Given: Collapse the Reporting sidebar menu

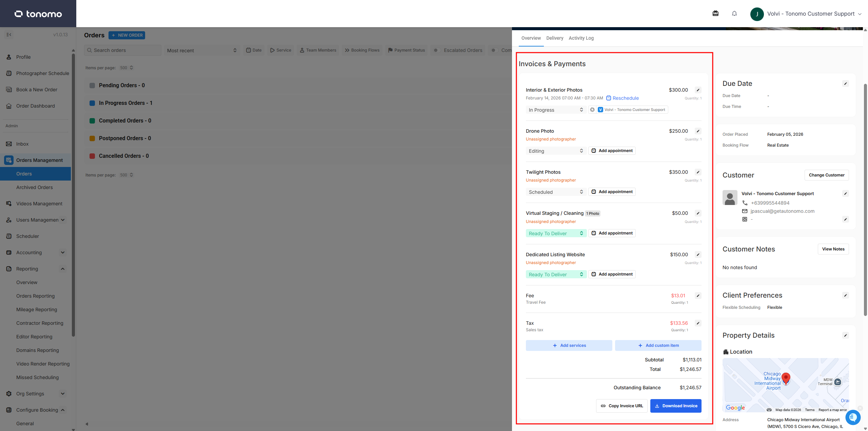Looking at the screenshot, I should 63,269.
